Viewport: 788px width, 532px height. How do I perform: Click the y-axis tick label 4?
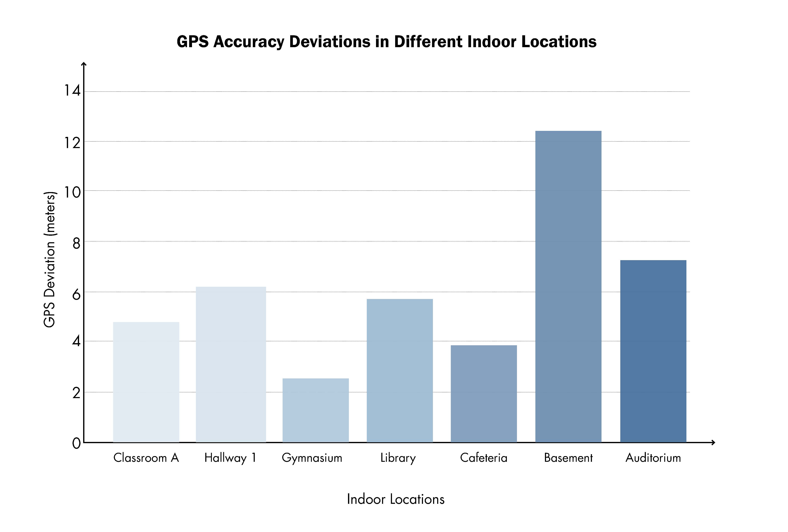[76, 341]
